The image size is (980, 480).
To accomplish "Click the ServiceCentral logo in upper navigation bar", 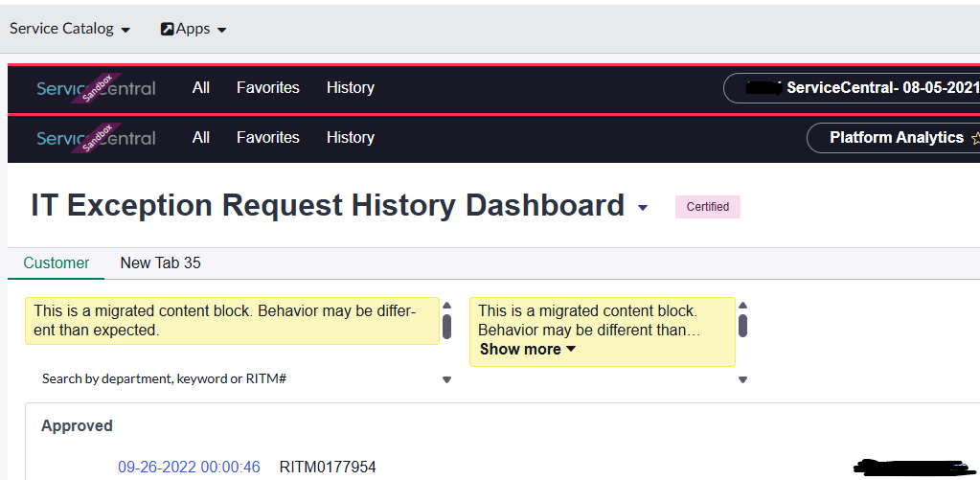I will pos(96,88).
